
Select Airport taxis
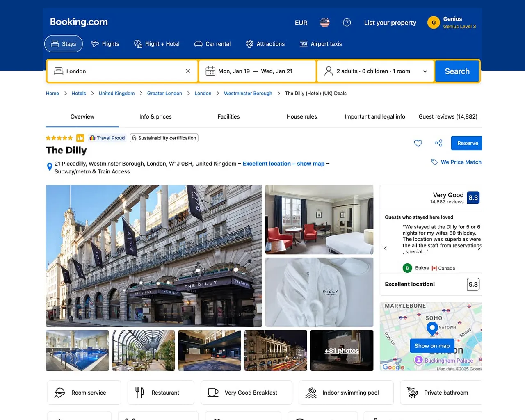(x=321, y=44)
